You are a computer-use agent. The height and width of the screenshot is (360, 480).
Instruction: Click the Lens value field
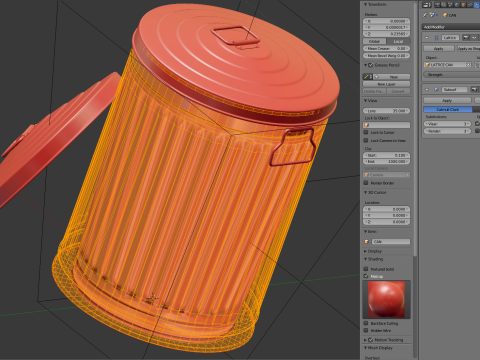click(387, 111)
